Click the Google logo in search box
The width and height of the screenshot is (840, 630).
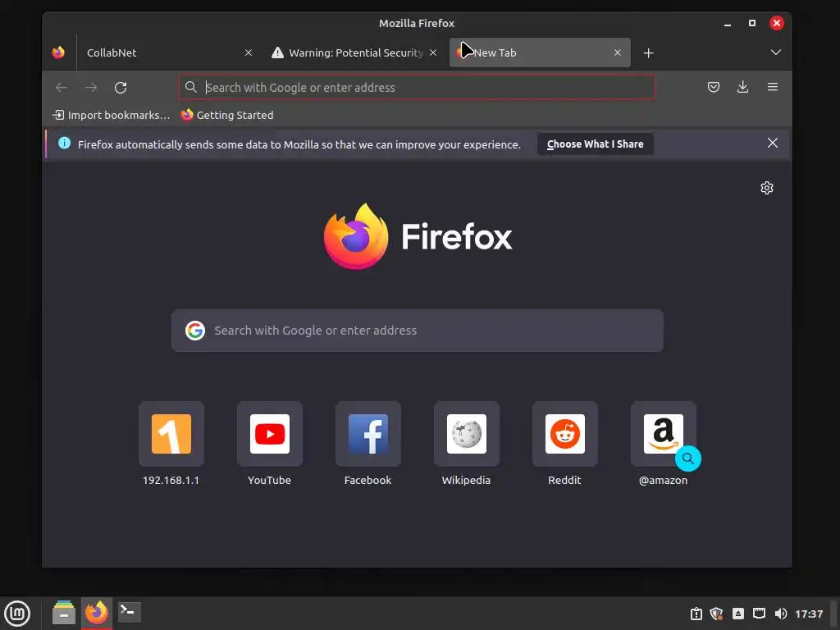[x=195, y=331]
